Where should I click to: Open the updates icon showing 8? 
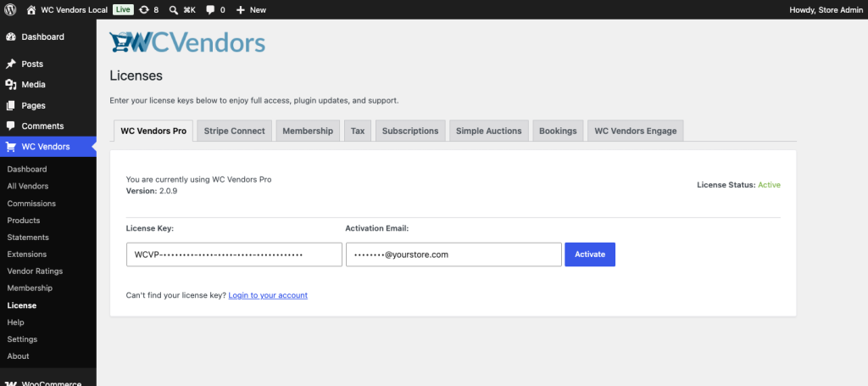click(144, 9)
